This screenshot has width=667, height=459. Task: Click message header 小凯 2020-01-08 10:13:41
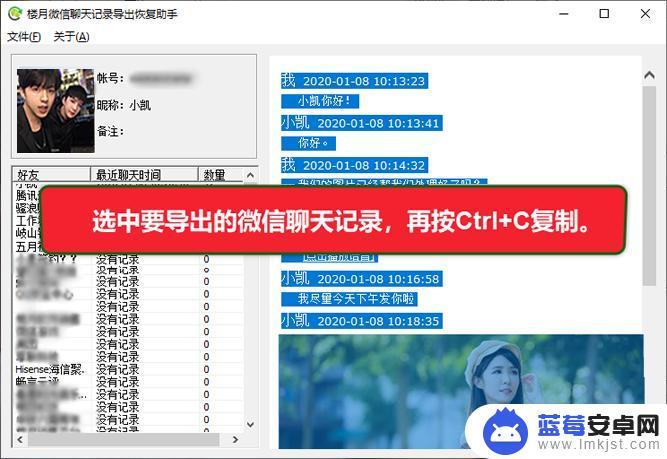[362, 123]
